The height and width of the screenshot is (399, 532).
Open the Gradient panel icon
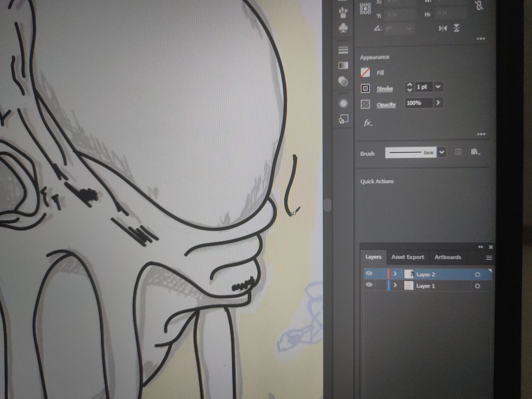[x=343, y=65]
